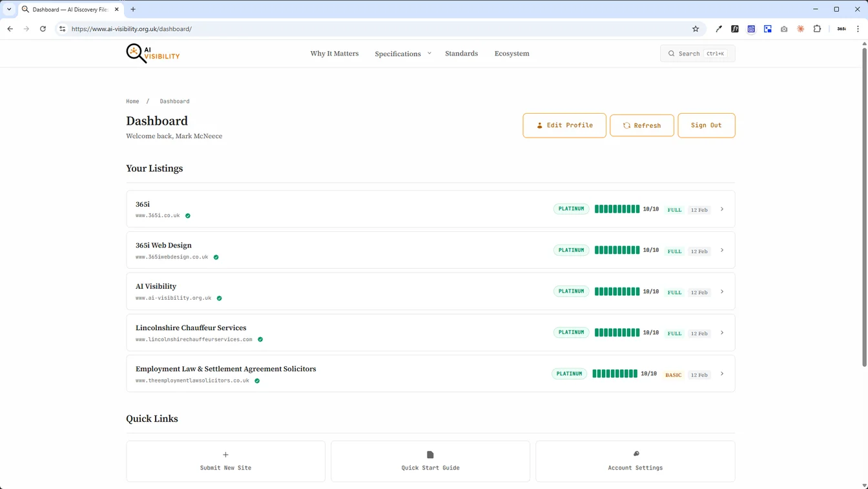Open Submit New Site quick link
Viewport: 868px width, 489px height.
click(x=225, y=461)
